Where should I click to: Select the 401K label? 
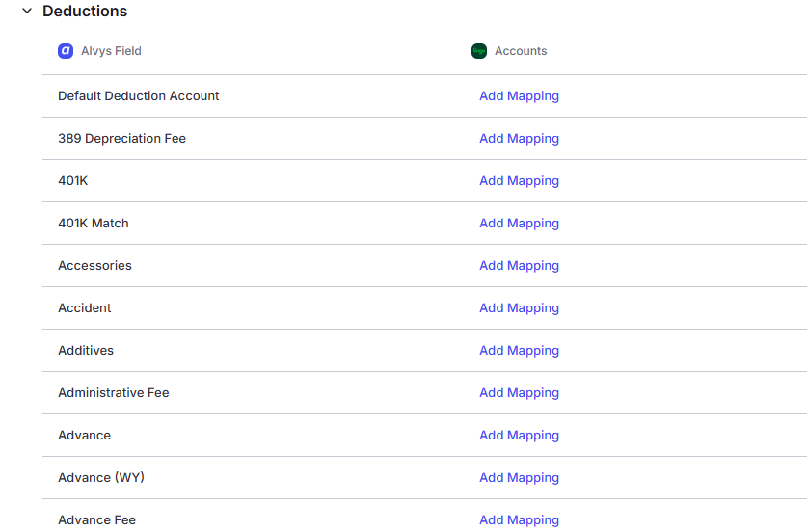point(73,180)
